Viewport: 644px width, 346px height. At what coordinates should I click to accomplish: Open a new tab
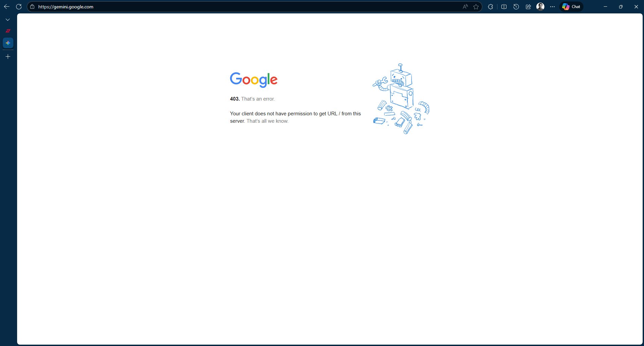8,57
